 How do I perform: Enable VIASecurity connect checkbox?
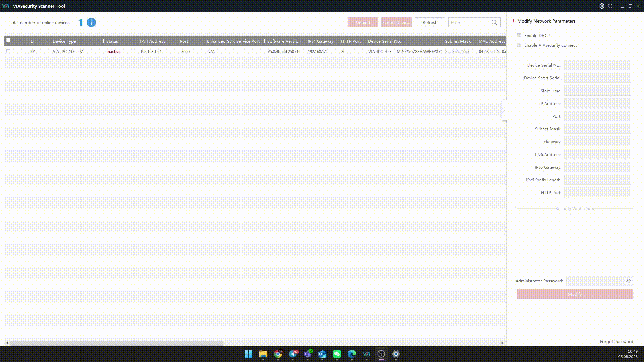coord(519,45)
